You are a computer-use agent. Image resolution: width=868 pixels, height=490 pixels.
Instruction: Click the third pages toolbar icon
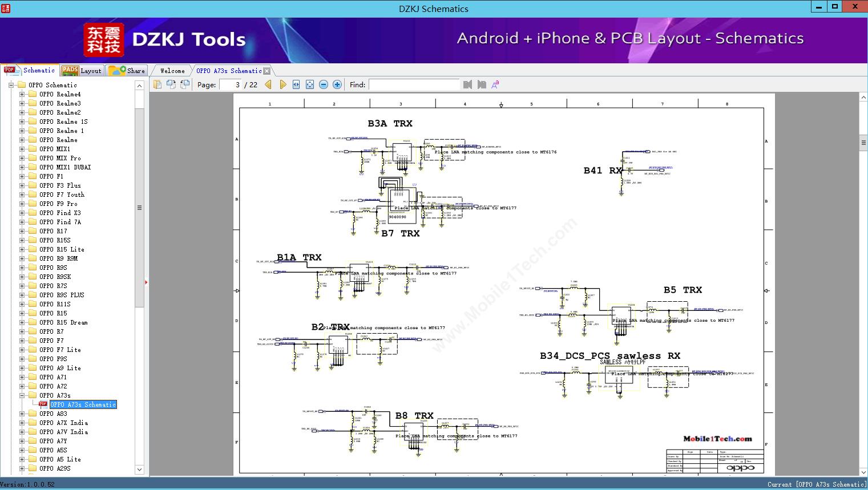point(185,84)
